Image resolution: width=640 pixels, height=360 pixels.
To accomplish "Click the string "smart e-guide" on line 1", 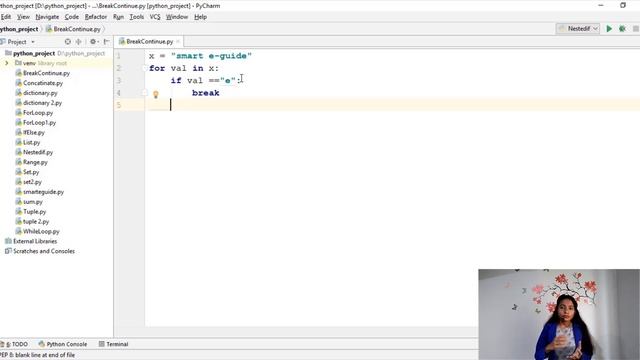I will pos(211,56).
